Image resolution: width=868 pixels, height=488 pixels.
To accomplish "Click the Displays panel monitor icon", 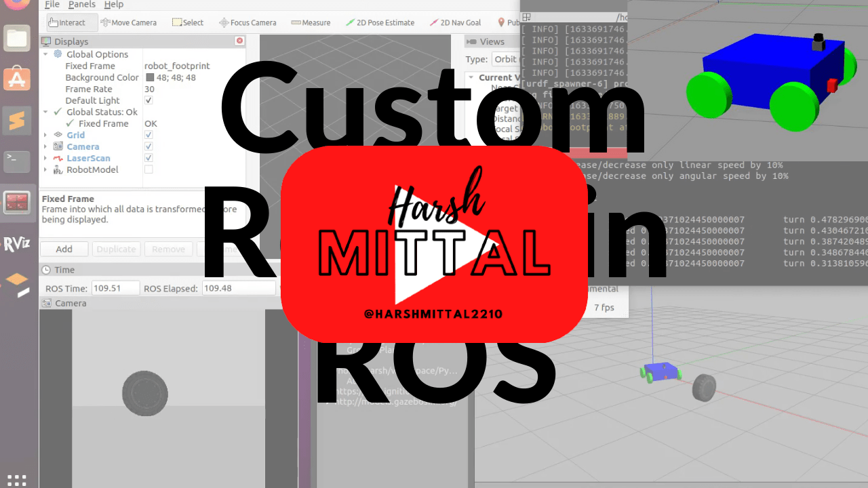I will (x=47, y=41).
